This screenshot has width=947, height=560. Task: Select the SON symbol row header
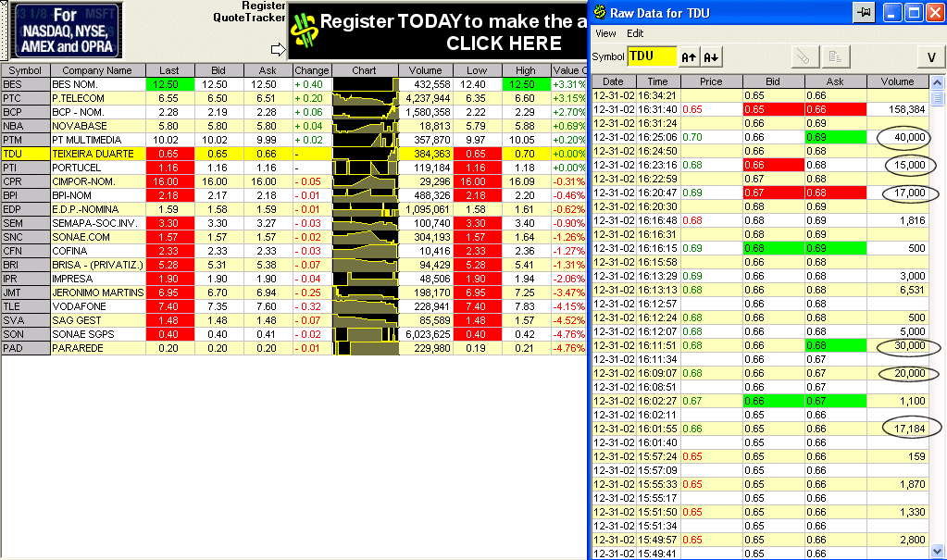click(x=25, y=335)
